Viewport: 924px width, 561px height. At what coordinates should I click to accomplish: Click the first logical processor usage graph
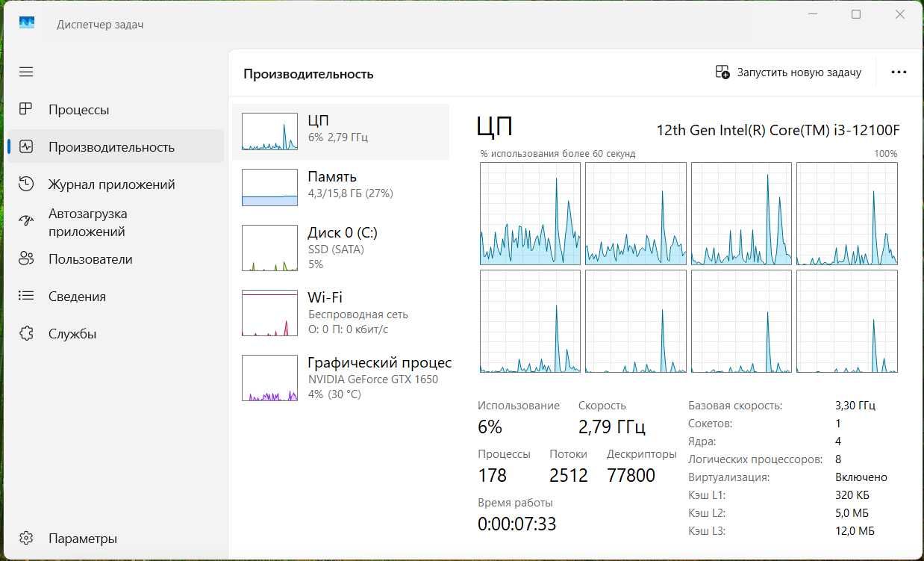[x=530, y=214]
